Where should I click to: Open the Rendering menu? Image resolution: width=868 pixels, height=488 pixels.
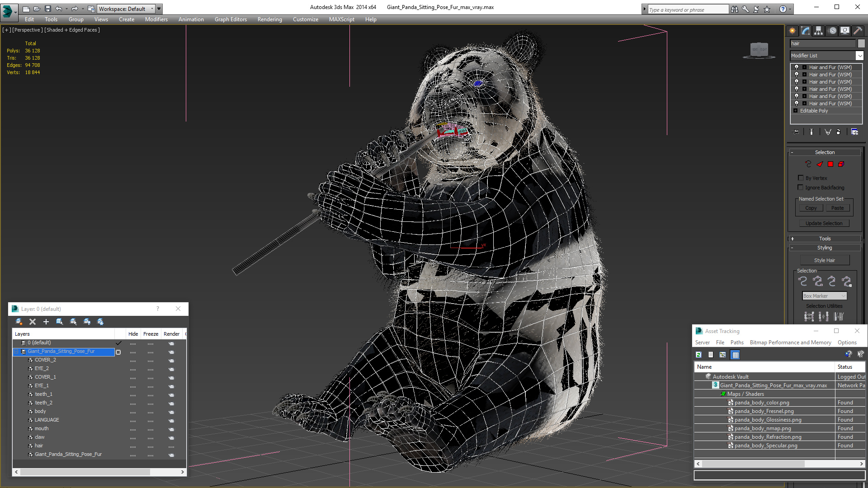[x=269, y=19]
